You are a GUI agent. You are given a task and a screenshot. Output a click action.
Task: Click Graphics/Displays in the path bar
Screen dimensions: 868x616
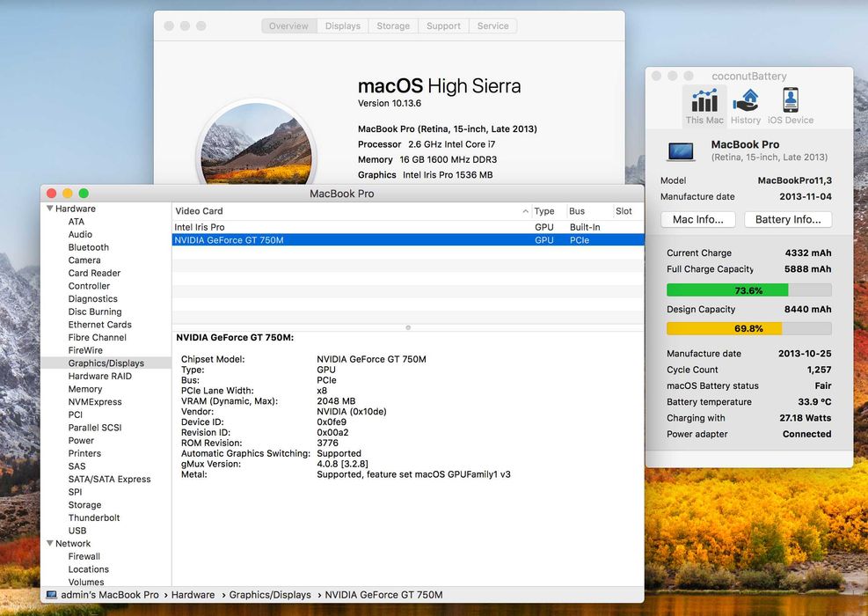point(270,594)
